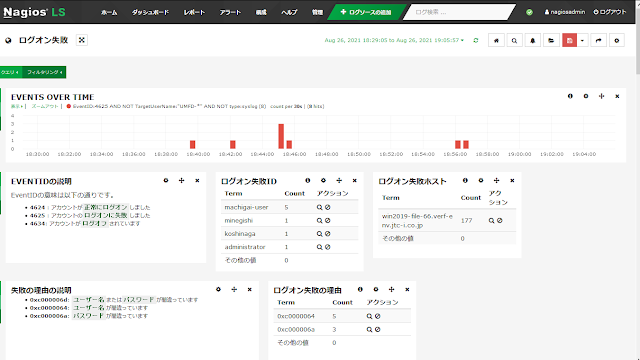Viewport: 640px width, 360px height.
Task: Click the open folder load icon
Action: click(x=551, y=40)
